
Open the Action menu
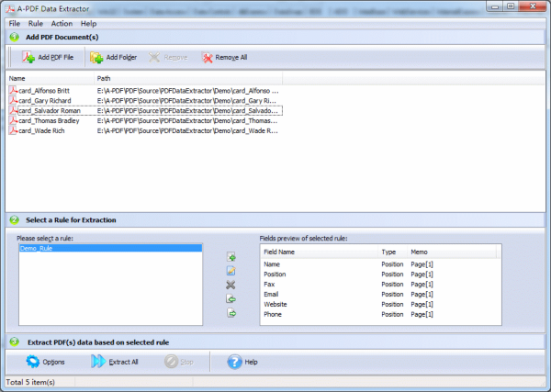(62, 22)
